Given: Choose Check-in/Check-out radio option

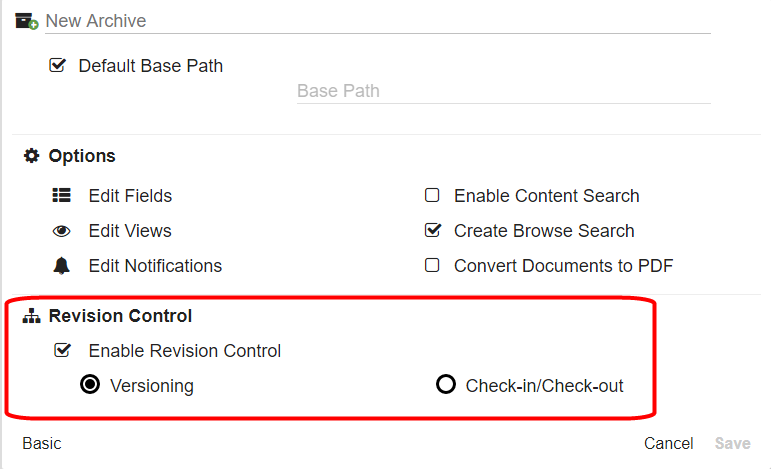Looking at the screenshot, I should coord(446,385).
